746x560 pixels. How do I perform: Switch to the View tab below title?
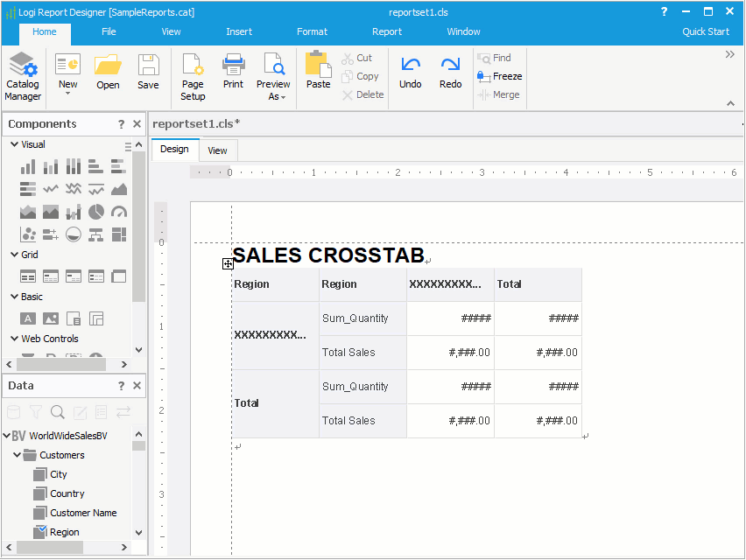217,150
